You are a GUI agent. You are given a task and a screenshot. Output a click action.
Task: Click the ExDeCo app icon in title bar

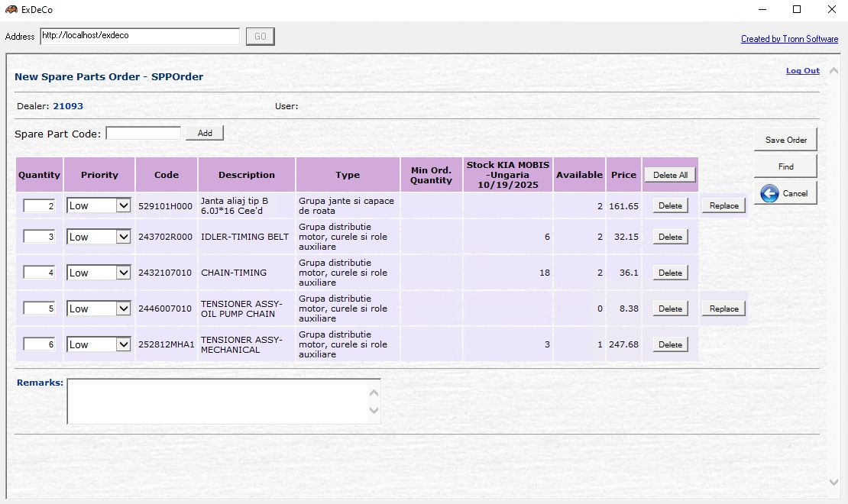click(x=11, y=10)
